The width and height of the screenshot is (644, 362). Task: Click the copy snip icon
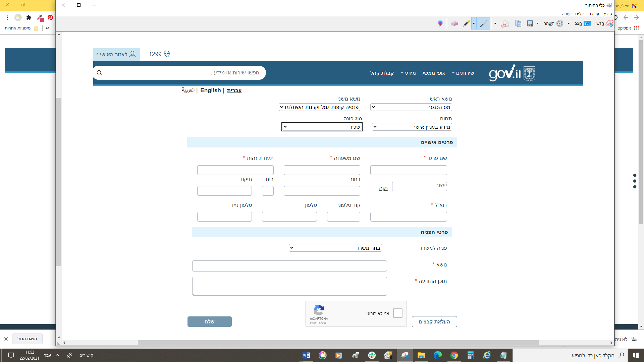(x=518, y=23)
